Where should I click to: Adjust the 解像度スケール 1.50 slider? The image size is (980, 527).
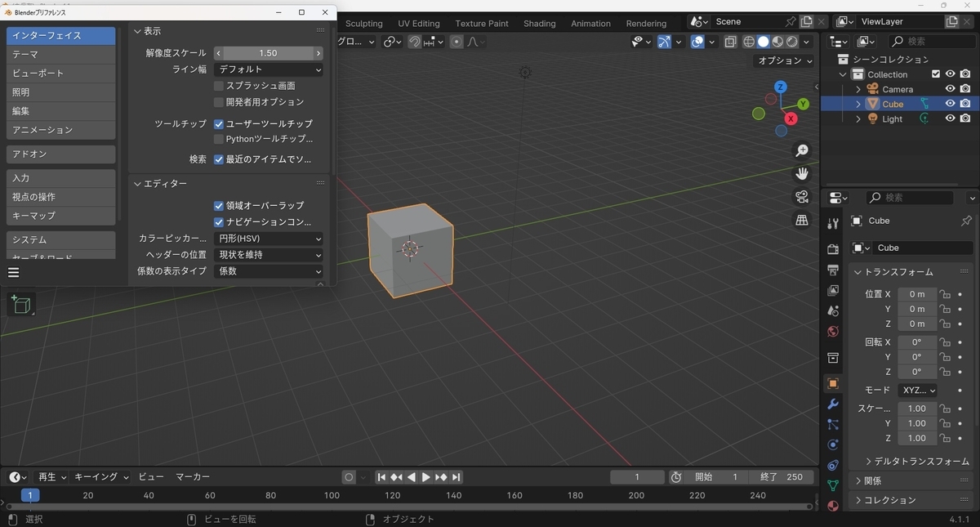(269, 53)
